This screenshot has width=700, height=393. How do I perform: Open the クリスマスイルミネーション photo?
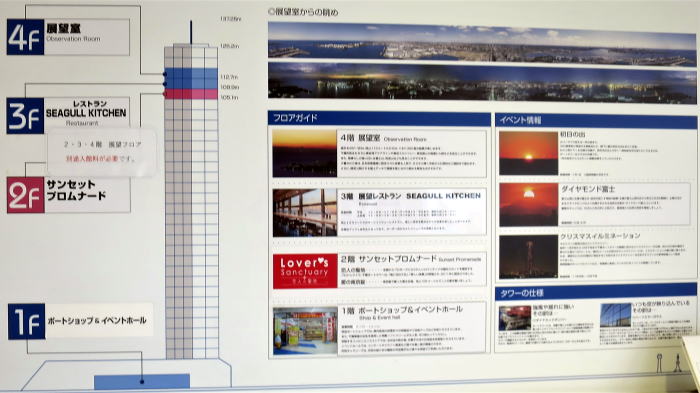tap(529, 257)
